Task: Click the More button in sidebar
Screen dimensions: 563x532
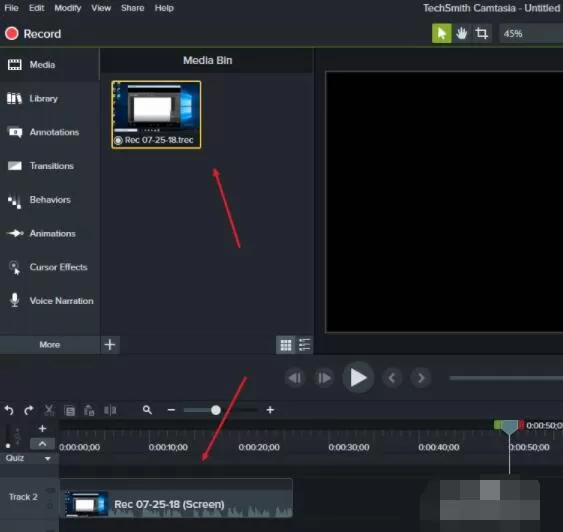Action: tap(50, 345)
